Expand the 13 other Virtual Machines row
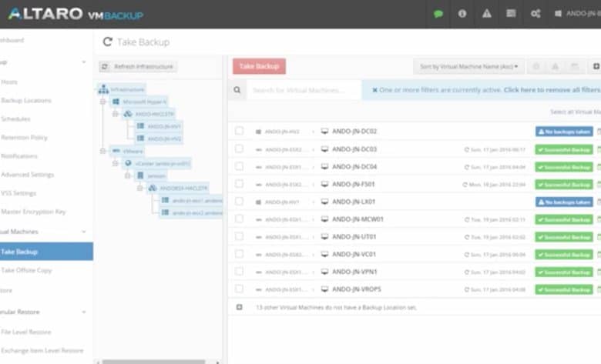This screenshot has width=601, height=364. 239,307
